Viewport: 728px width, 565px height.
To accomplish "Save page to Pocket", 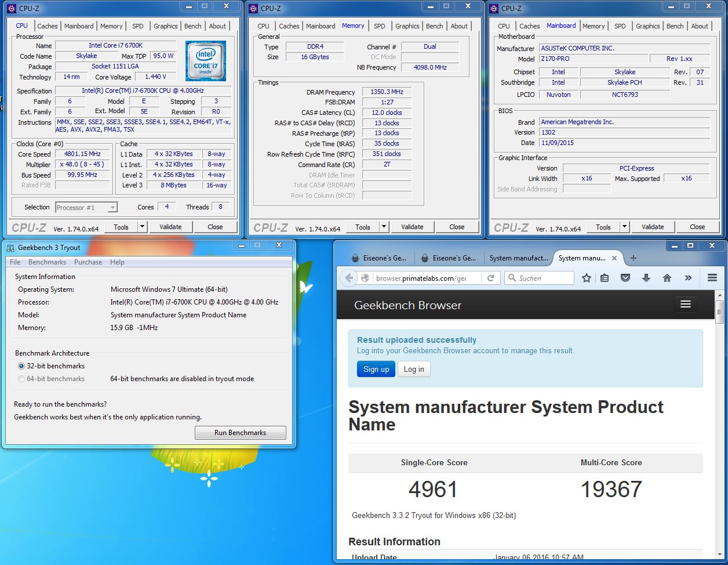I will tap(625, 278).
